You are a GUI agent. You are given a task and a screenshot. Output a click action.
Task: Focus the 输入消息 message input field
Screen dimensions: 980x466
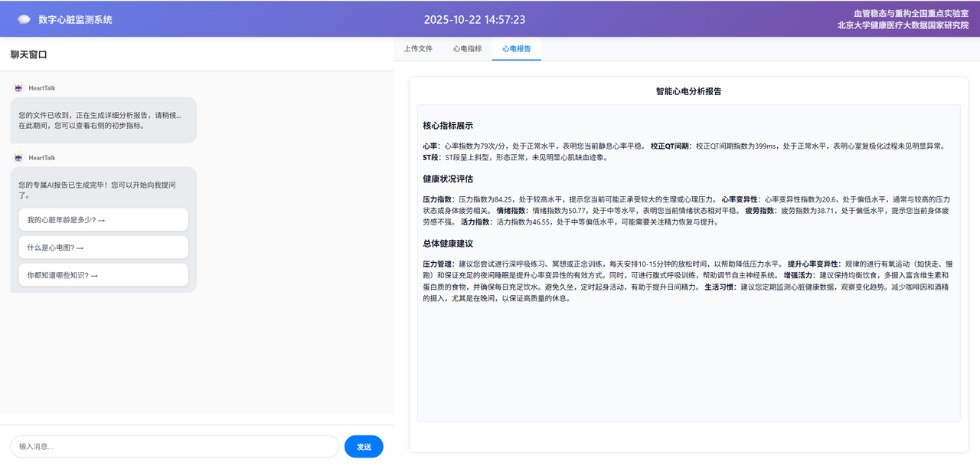tap(175, 446)
